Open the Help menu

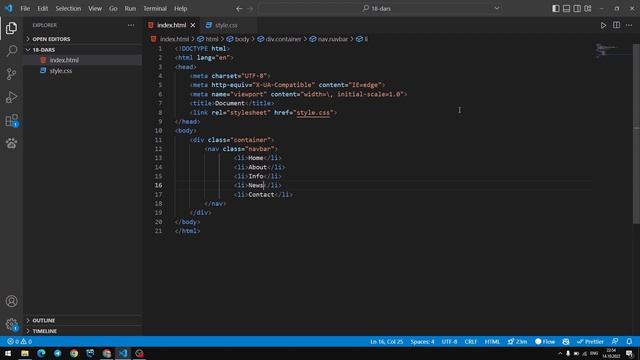[x=180, y=9]
